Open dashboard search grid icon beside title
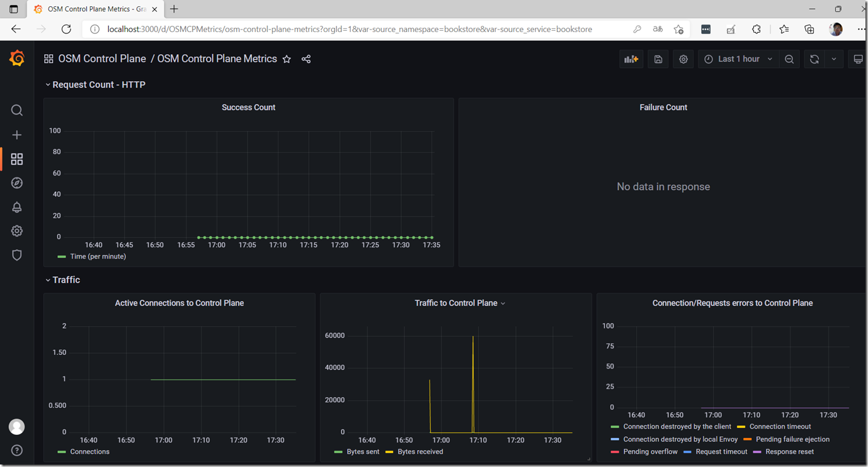Viewport: 868px width, 467px height. coord(49,59)
